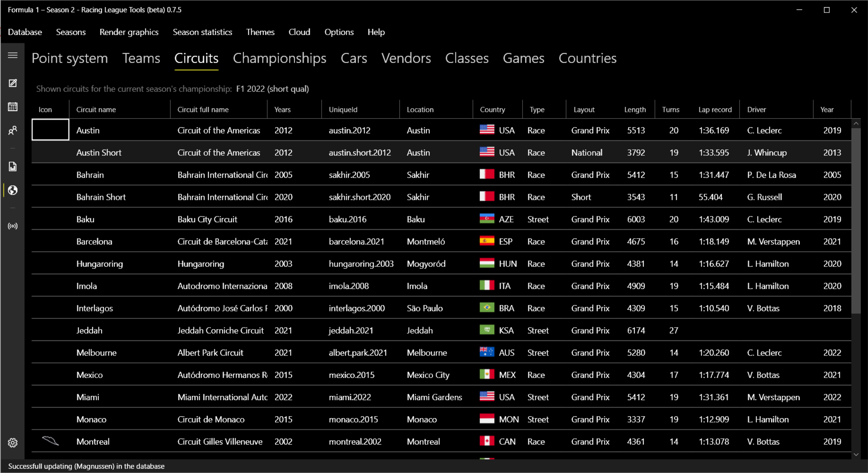Click the scrollbar down arrow
This screenshot has height=473, width=868.
(x=856, y=454)
